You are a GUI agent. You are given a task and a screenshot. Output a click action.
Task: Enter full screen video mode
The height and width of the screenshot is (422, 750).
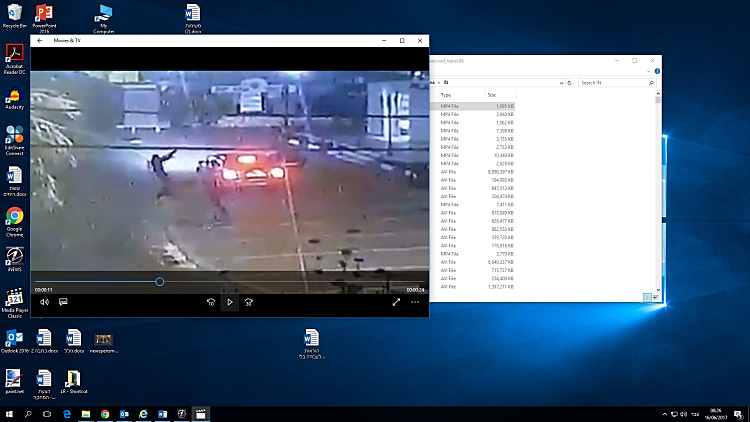click(396, 301)
